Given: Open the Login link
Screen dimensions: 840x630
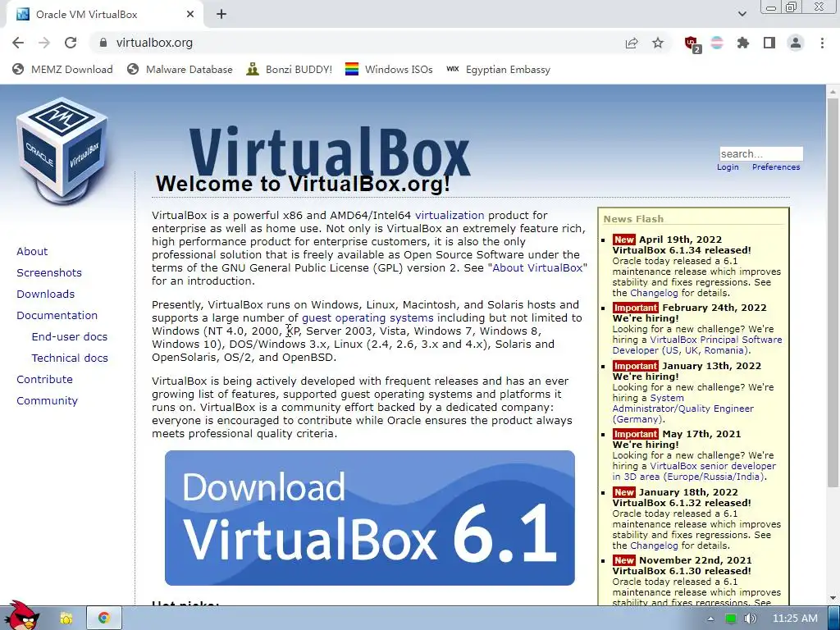Looking at the screenshot, I should pyautogui.click(x=728, y=167).
